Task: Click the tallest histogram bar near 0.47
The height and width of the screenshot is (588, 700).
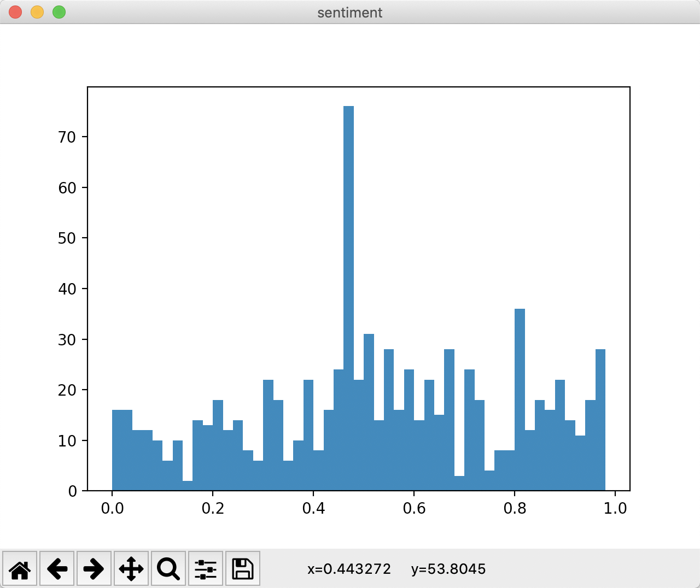Action: (348, 298)
